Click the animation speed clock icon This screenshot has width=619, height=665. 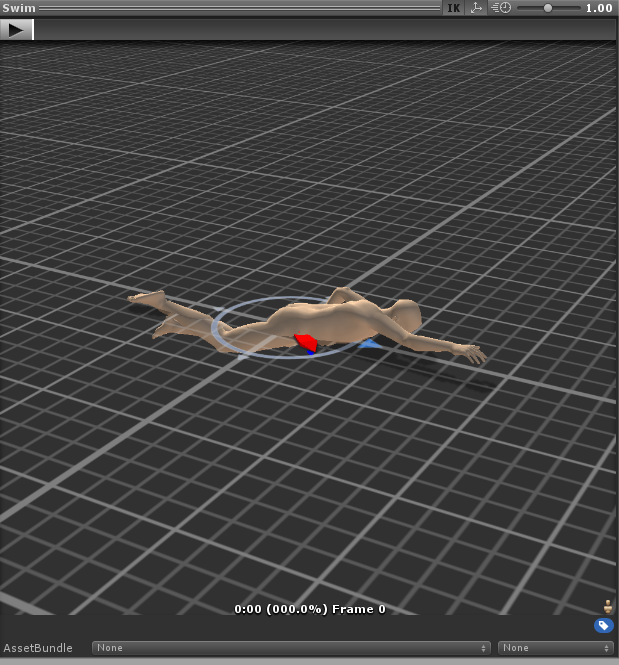[501, 8]
